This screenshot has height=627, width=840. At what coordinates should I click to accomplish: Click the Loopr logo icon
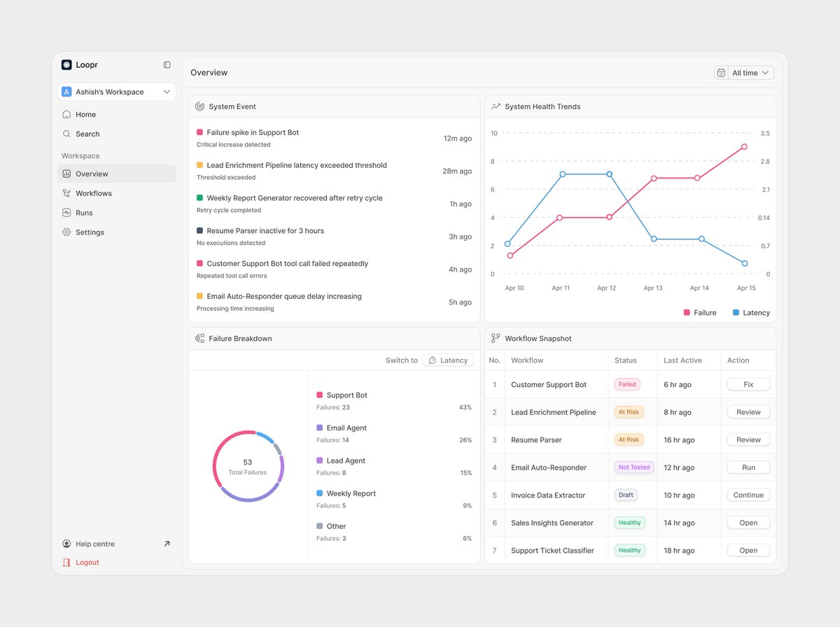tap(66, 64)
